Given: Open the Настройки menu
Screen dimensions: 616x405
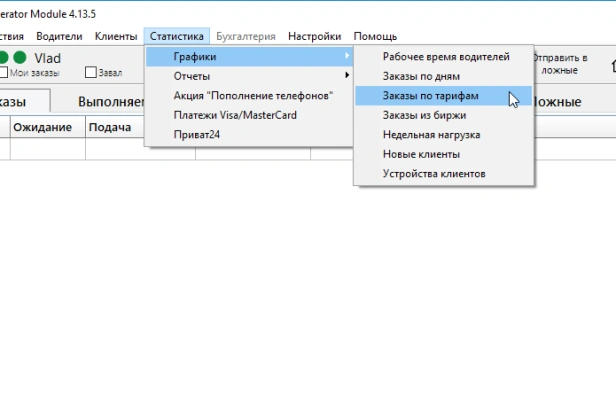Looking at the screenshot, I should [x=314, y=36].
